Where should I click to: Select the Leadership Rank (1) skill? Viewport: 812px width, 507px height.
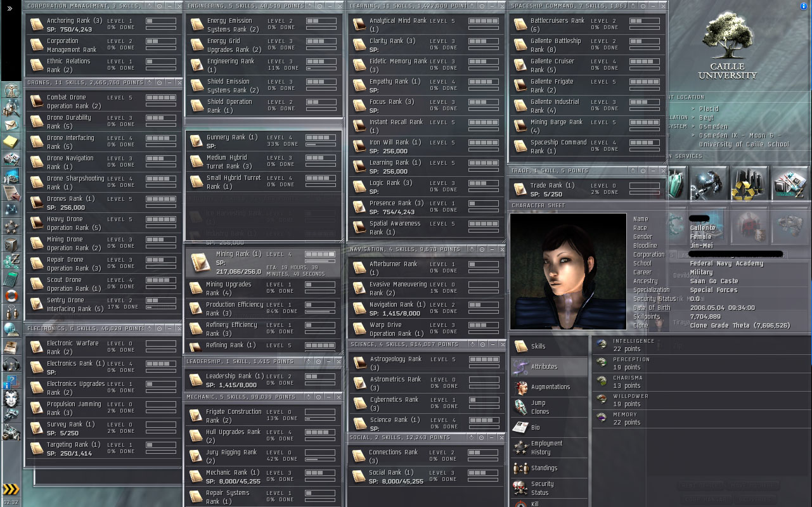coord(264,380)
